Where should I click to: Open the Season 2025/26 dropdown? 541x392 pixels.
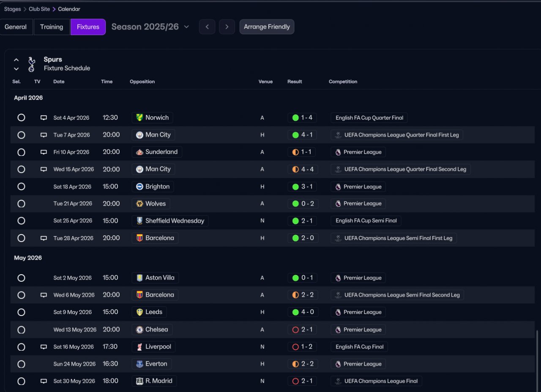point(150,27)
